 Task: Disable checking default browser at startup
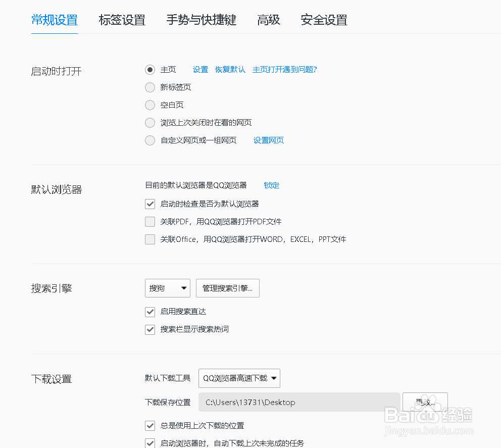tap(150, 204)
